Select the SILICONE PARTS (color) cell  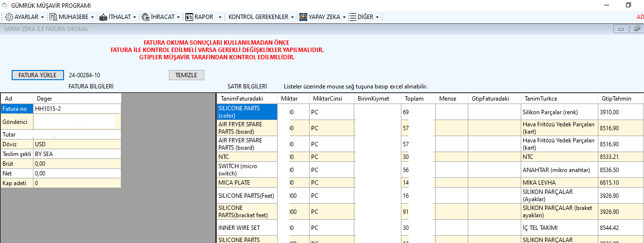click(x=247, y=112)
